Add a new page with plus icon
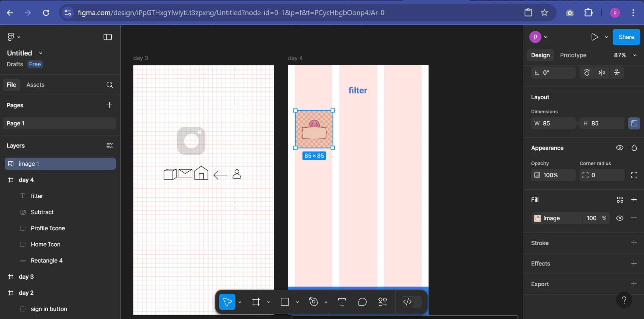This screenshot has width=644, height=319. coord(109,105)
